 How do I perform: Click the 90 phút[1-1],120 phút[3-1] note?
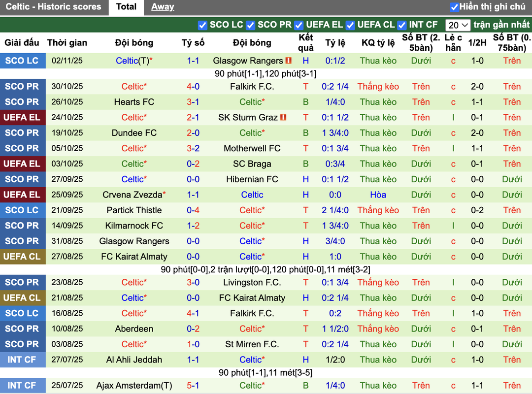pos(266,74)
